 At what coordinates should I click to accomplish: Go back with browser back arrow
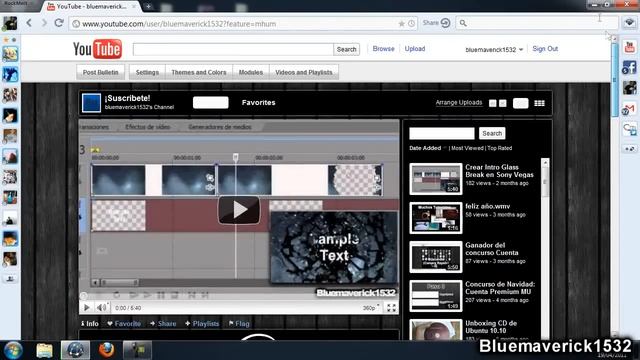click(x=29, y=23)
